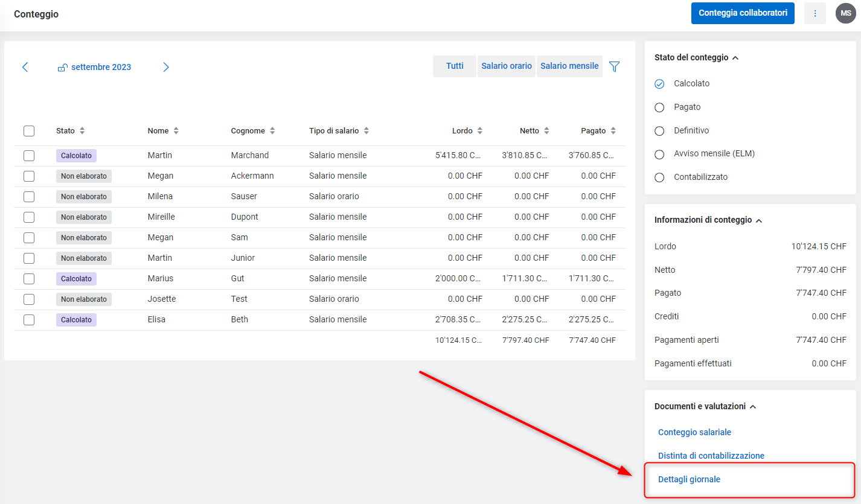Open the MS user avatar
The width and height of the screenshot is (861, 504).
(x=846, y=13)
